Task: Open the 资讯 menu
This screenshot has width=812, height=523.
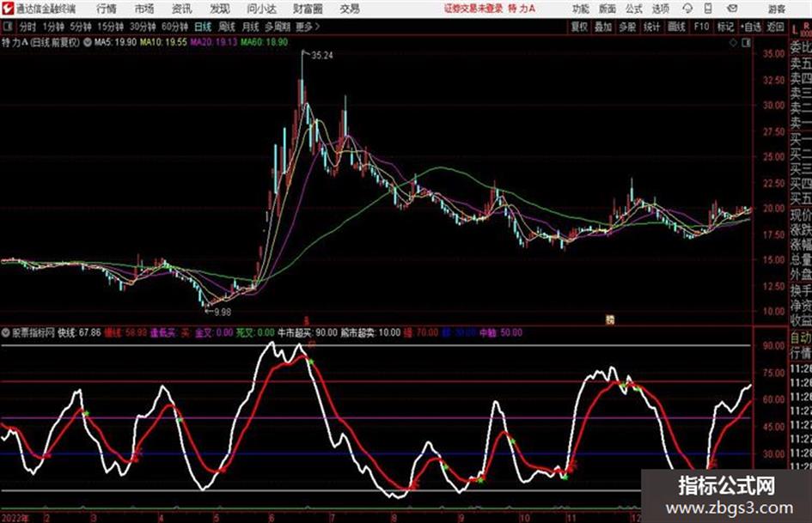Action: pos(182,9)
